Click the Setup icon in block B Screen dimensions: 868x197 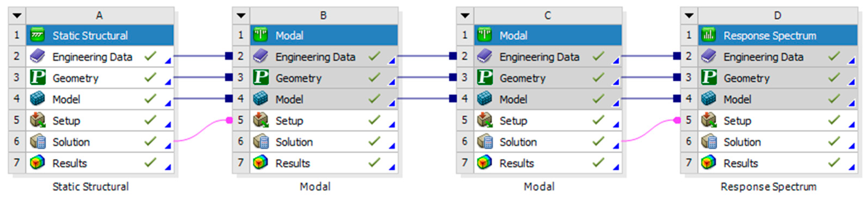pyautogui.click(x=261, y=120)
